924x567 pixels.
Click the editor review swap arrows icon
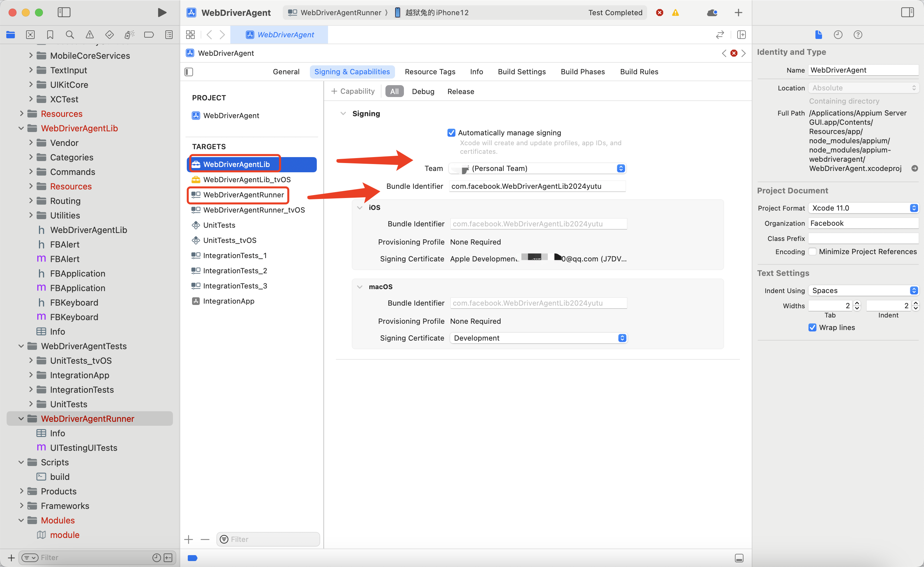point(720,35)
